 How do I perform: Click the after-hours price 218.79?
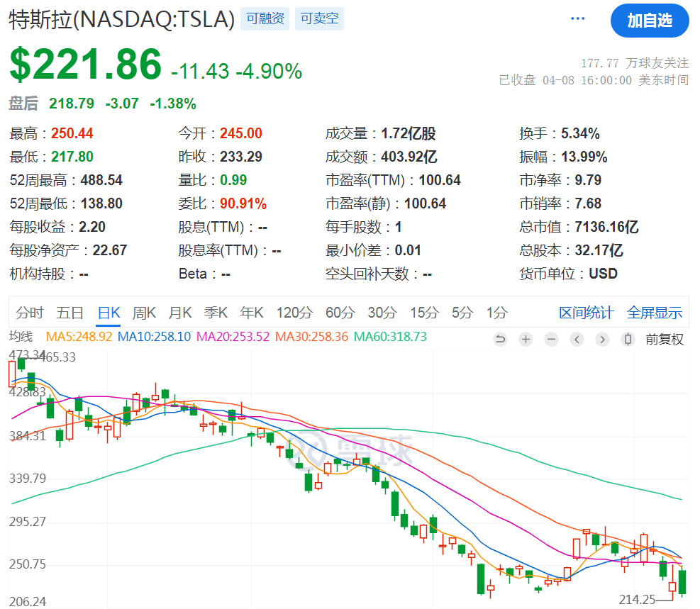(x=72, y=104)
